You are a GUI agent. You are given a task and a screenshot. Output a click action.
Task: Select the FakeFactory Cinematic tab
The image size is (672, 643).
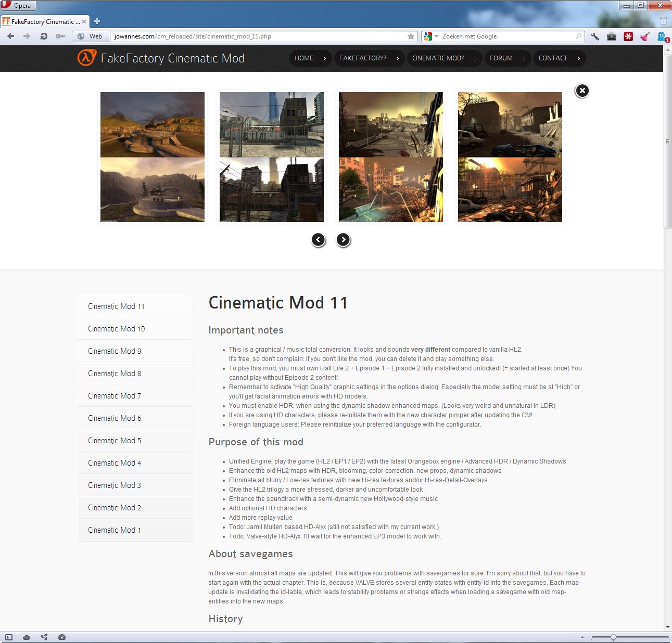[x=45, y=21]
